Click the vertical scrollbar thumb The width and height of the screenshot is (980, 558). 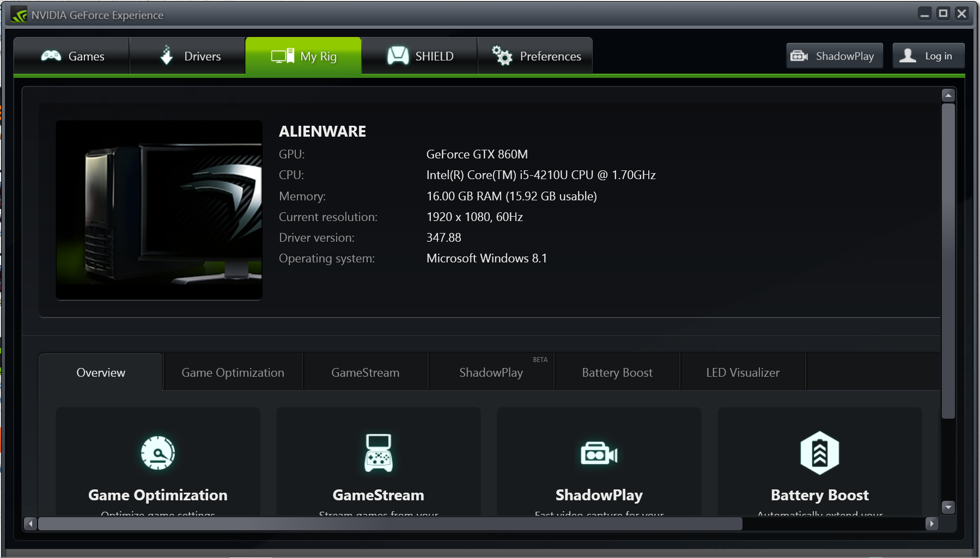(948, 261)
